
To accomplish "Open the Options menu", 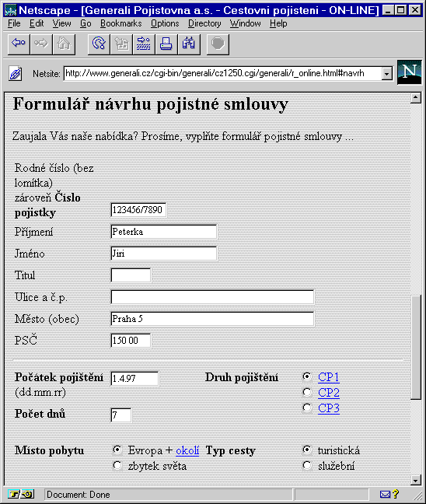I will point(165,23).
